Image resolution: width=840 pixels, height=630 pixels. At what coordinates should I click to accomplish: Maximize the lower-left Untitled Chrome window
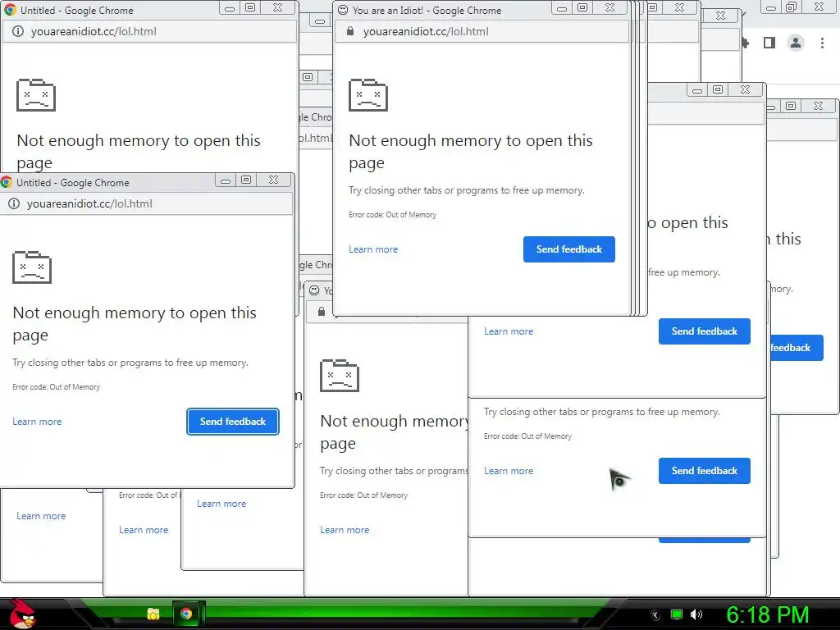[246, 180]
